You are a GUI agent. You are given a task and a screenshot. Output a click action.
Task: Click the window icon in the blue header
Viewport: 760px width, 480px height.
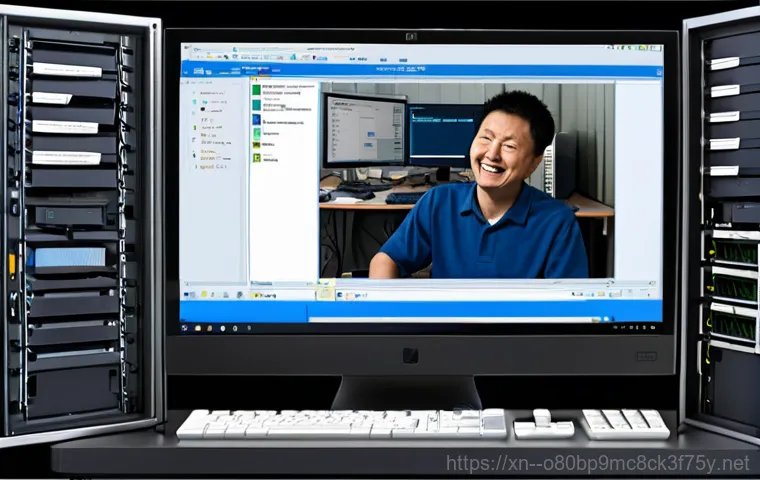click(199, 71)
